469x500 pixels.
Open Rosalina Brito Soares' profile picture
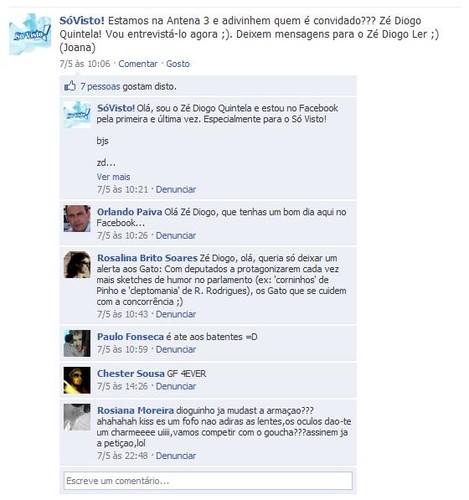coord(77,264)
